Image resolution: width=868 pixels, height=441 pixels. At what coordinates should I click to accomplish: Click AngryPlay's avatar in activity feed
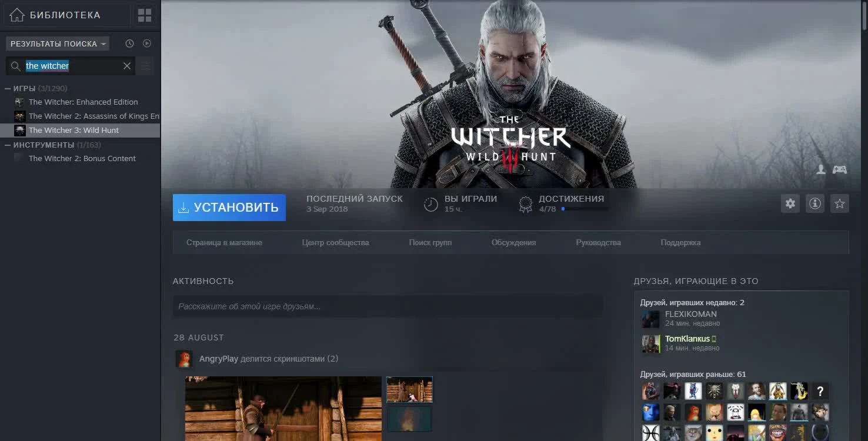184,359
